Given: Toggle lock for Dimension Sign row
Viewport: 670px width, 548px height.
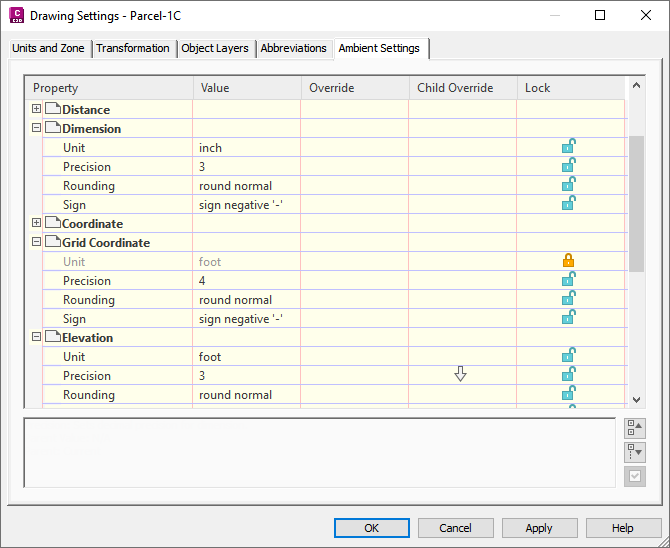Looking at the screenshot, I should (568, 205).
